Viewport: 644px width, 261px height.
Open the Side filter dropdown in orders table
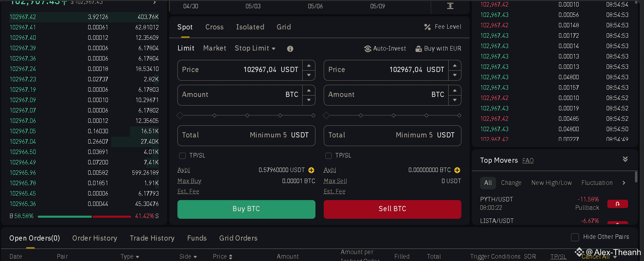pos(188,256)
